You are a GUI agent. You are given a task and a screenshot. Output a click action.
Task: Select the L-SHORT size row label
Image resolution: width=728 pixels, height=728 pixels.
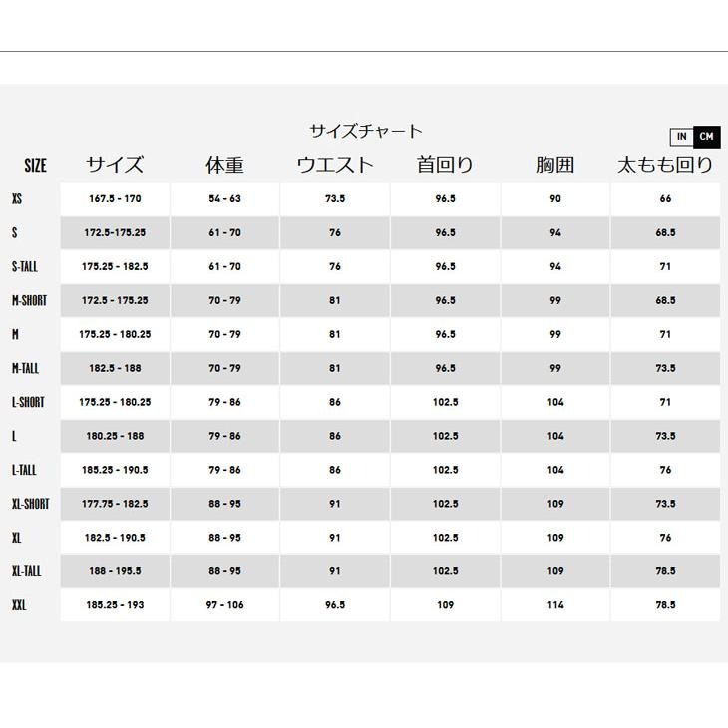[28, 402]
